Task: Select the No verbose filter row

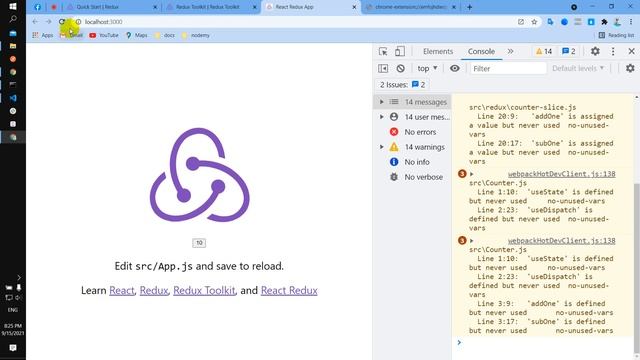Action: pyautogui.click(x=412, y=177)
